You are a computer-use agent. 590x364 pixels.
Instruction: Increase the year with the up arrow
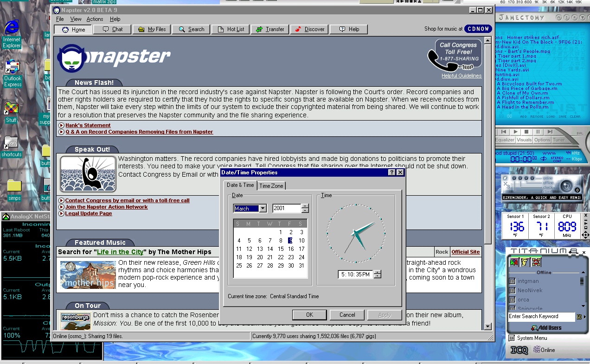pos(305,206)
